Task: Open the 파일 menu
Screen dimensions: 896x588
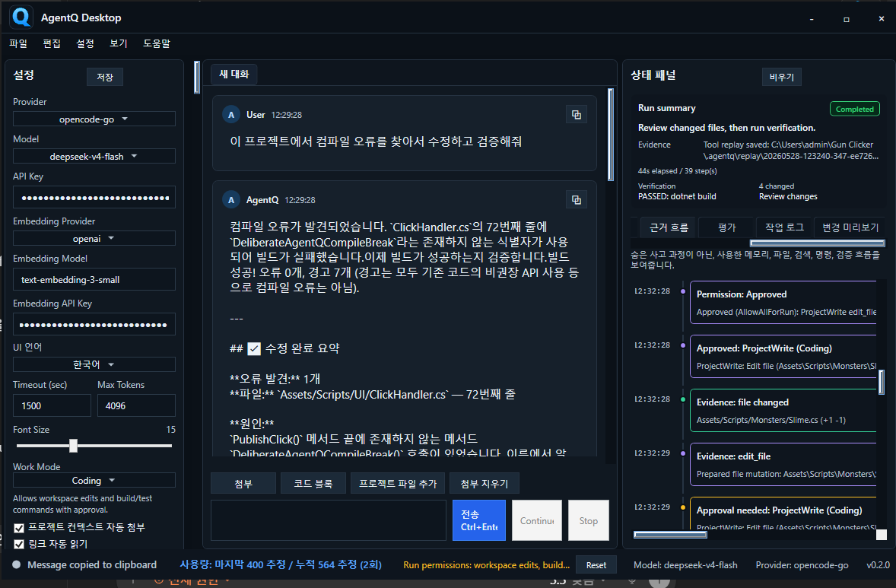Action: (x=18, y=43)
